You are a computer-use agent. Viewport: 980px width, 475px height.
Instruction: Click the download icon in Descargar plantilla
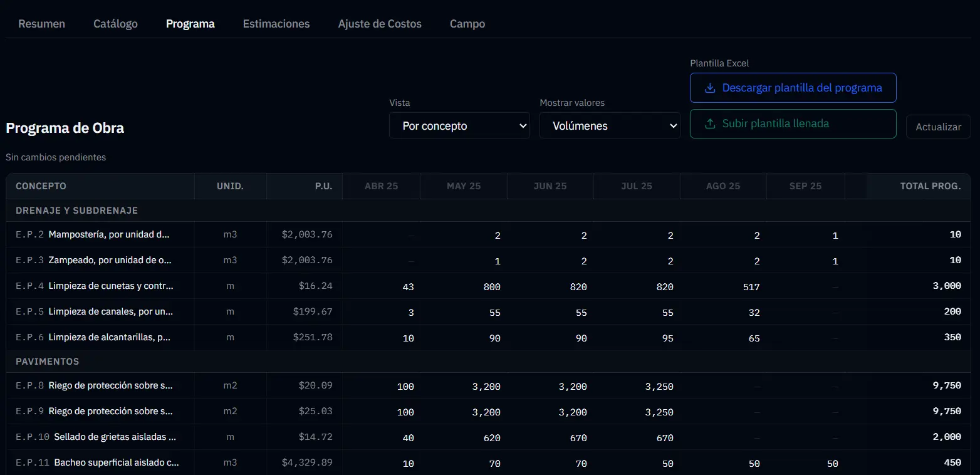pos(710,88)
